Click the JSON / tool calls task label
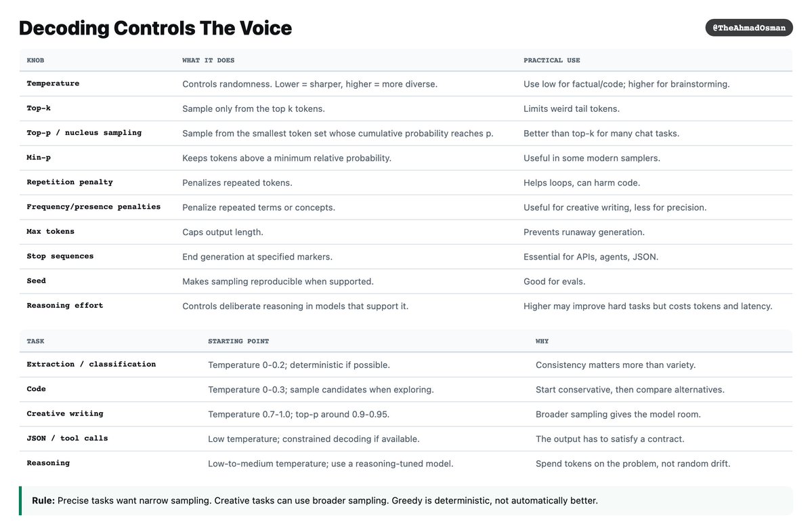This screenshot has width=812, height=532. pyautogui.click(x=67, y=438)
